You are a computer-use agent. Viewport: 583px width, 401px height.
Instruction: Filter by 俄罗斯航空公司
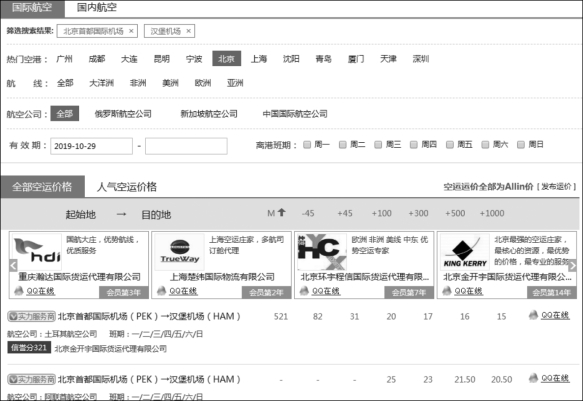tap(123, 114)
